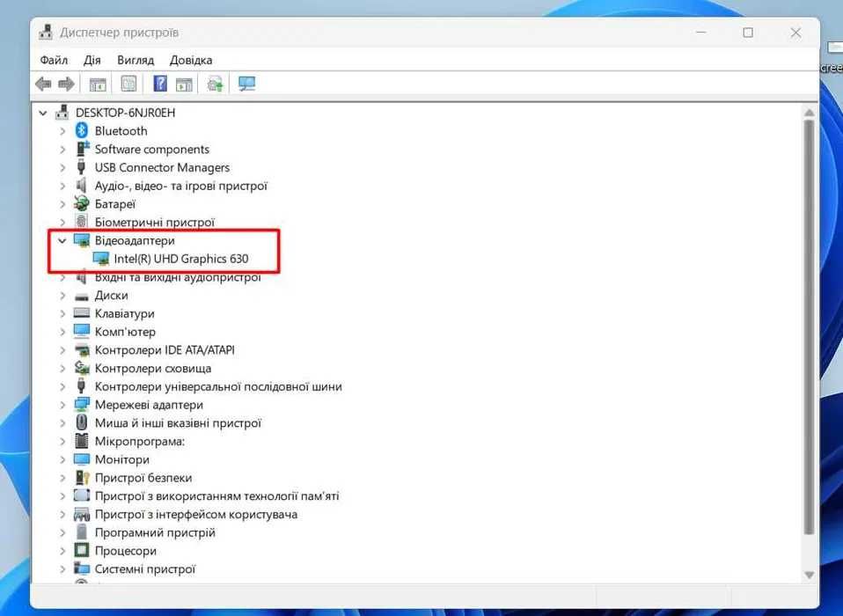Viewport: 843px width, 616px height.
Task: Maximize the Диспетчер пристроїв window
Action: click(x=748, y=33)
